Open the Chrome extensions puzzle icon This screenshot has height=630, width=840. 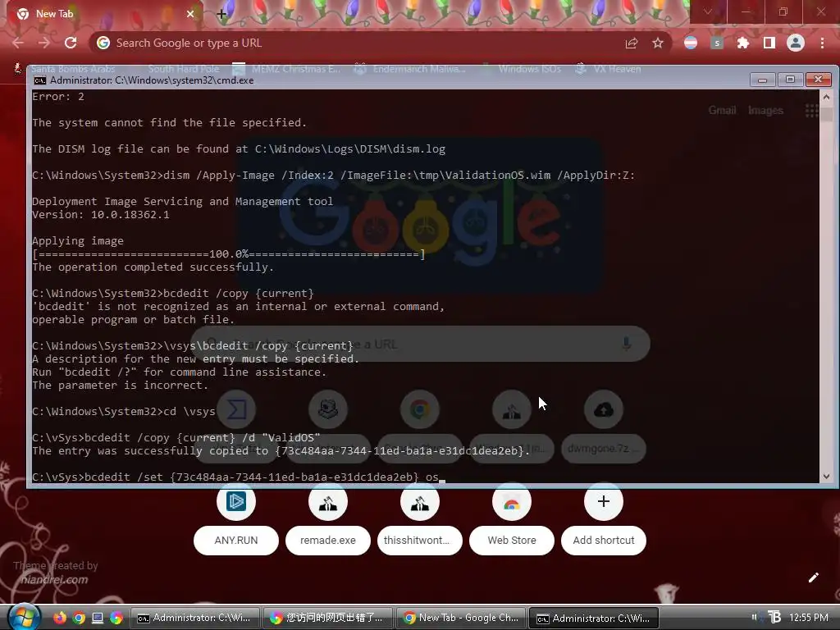point(742,43)
